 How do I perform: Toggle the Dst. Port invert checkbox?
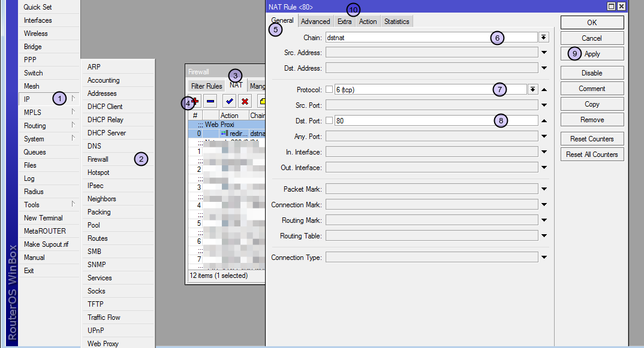(329, 121)
